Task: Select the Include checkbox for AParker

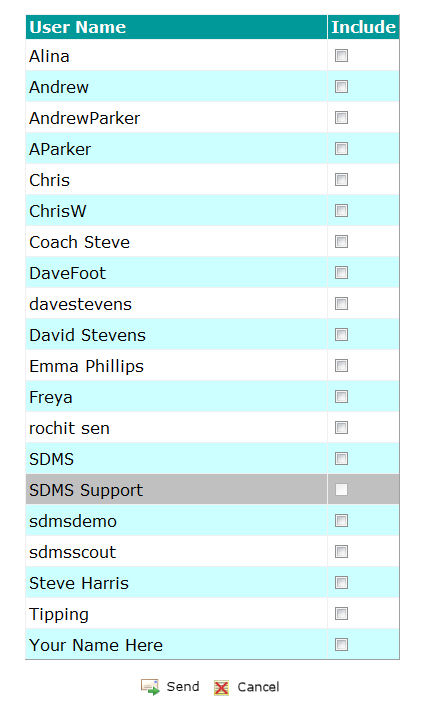Action: click(x=341, y=149)
